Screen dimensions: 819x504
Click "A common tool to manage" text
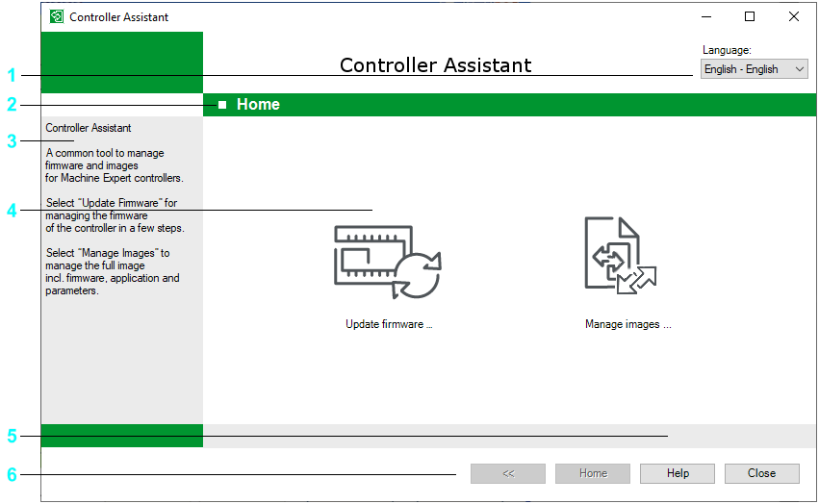tap(105, 153)
